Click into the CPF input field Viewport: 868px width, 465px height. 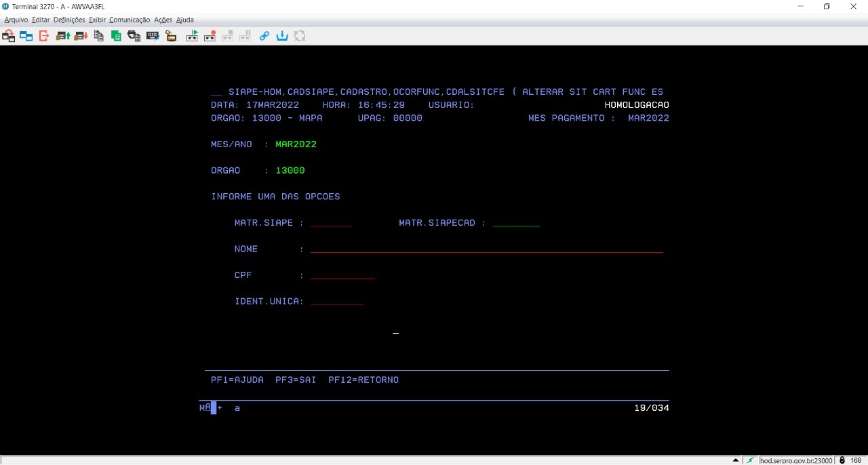[342, 275]
